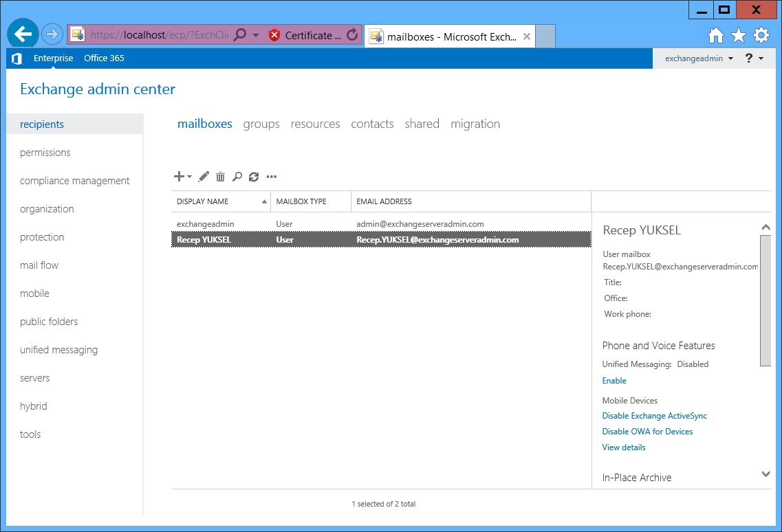Click the browser Back arrow button
The image size is (782, 532).
tap(23, 34)
